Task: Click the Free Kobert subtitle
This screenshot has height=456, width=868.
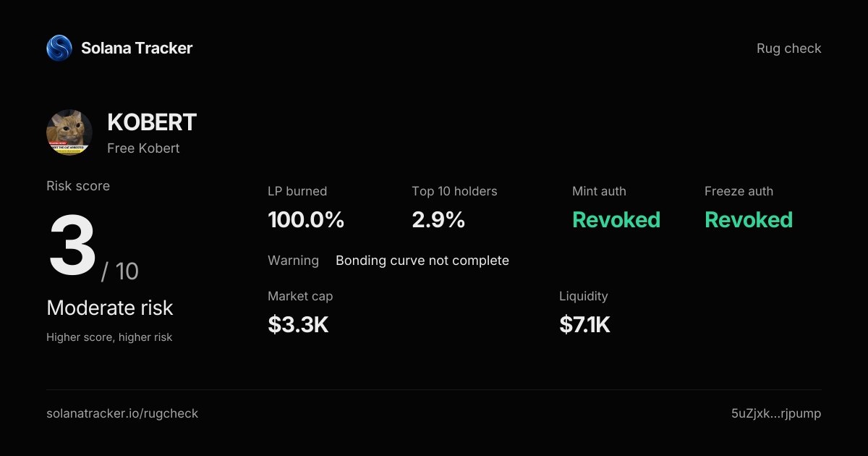Action: (x=143, y=148)
